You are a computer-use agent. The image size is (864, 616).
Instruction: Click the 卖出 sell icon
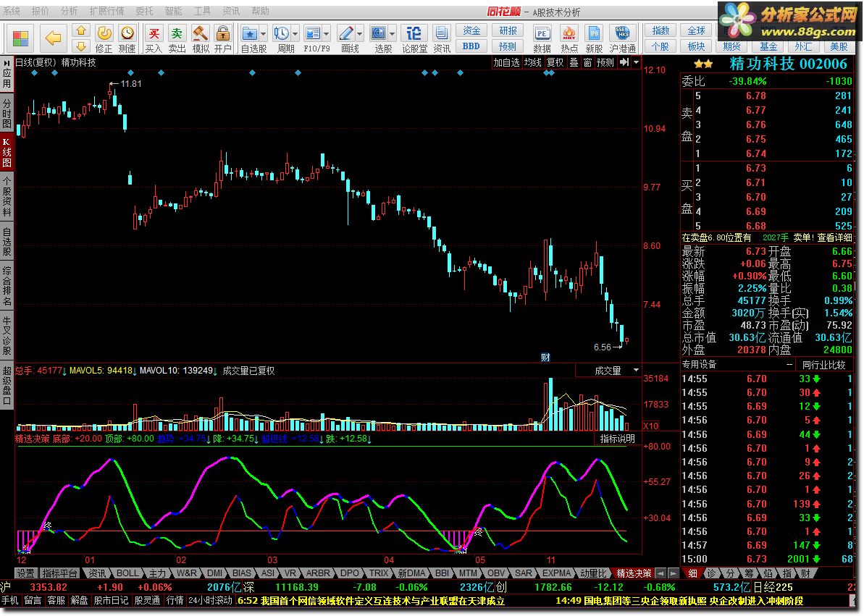[x=177, y=38]
